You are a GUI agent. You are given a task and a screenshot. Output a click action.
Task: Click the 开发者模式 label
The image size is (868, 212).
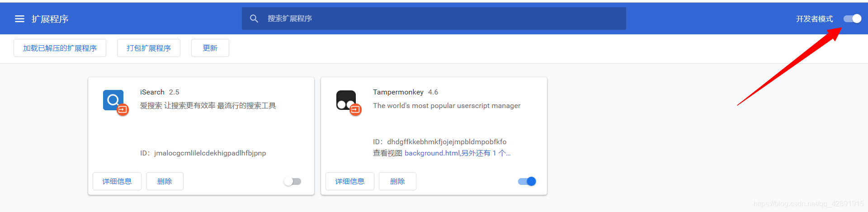coord(815,19)
